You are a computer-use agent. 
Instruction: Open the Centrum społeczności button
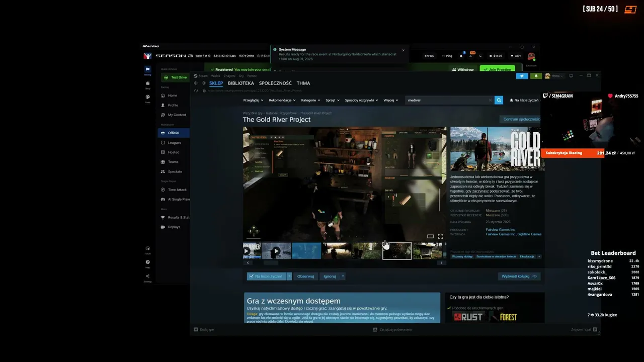[521, 119]
